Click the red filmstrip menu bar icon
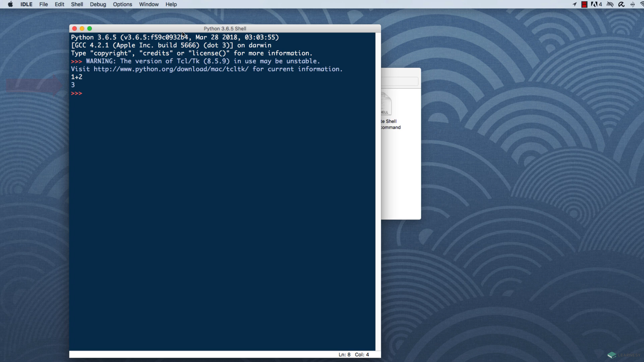Image resolution: width=644 pixels, height=362 pixels. [x=584, y=4]
